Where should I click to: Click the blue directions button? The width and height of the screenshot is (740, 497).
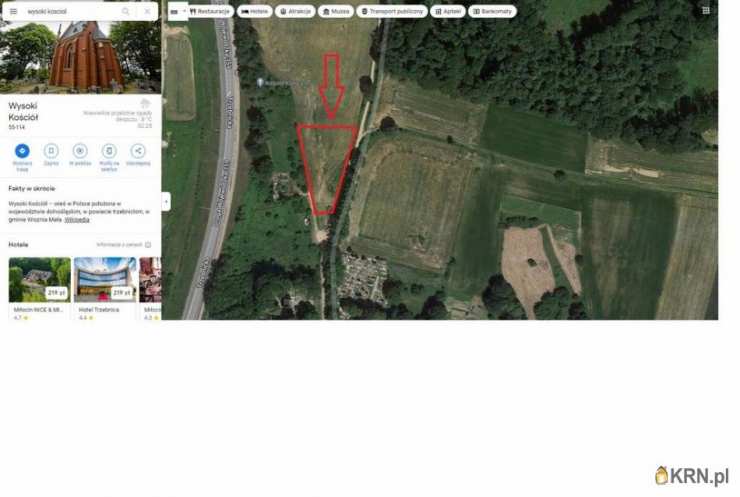coord(22,151)
